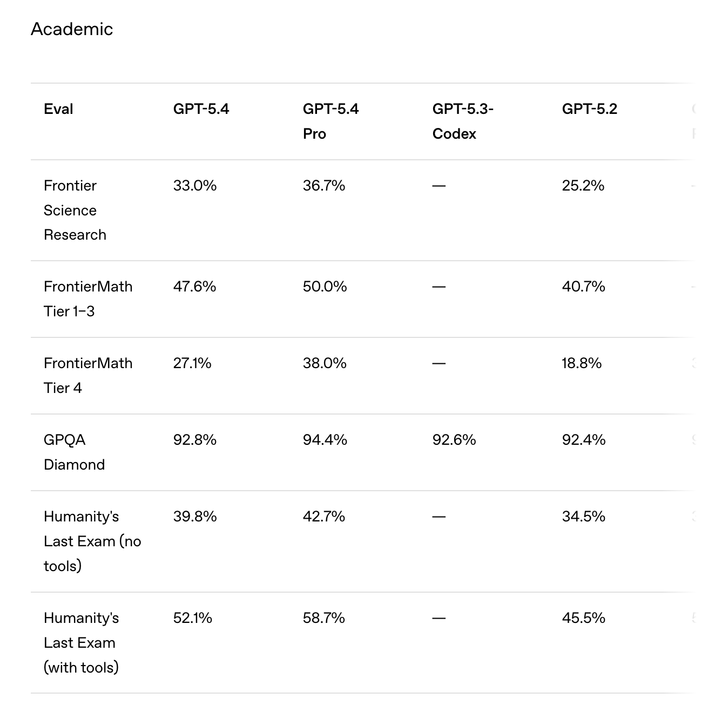Select the GPT-5.4 Pro column header
Screen dimensions: 728x719
[x=331, y=121]
